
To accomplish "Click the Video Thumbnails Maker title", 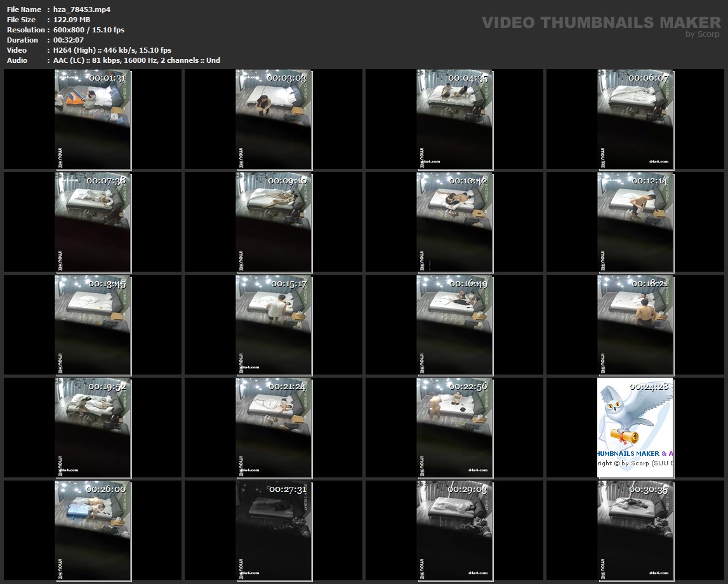I will [600, 22].
